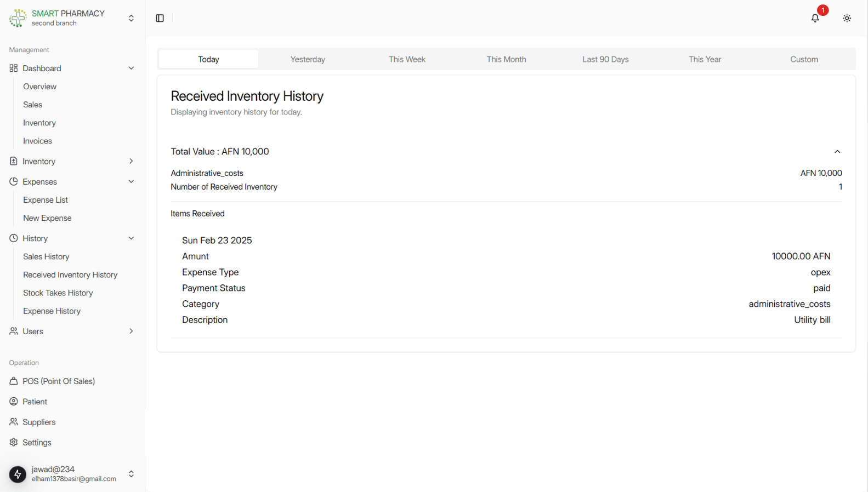
Task: Collapse the Total Value details chevron
Action: (x=837, y=152)
